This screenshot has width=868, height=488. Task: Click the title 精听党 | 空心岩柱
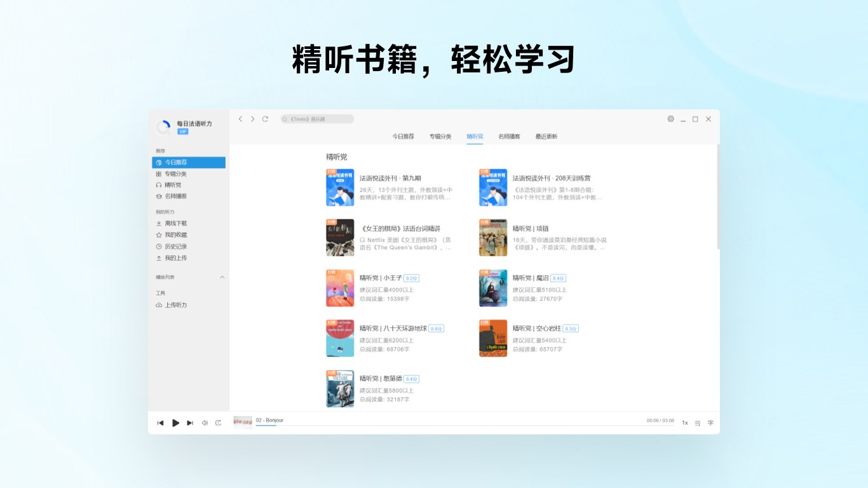pos(537,329)
